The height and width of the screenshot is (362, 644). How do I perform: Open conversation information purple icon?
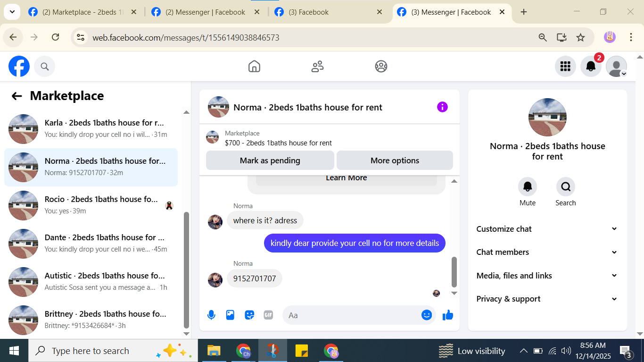point(442,107)
